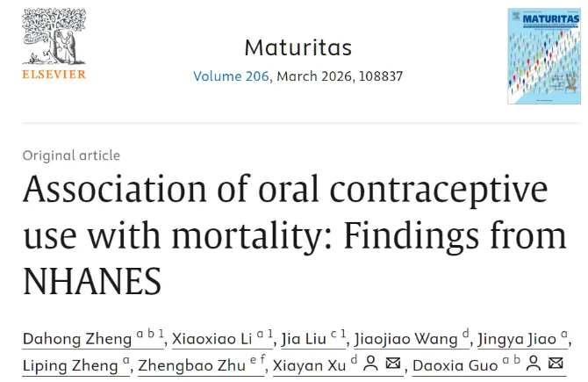Click the ELSEVIER orange wordmark text
The image size is (588, 382).
(54, 75)
